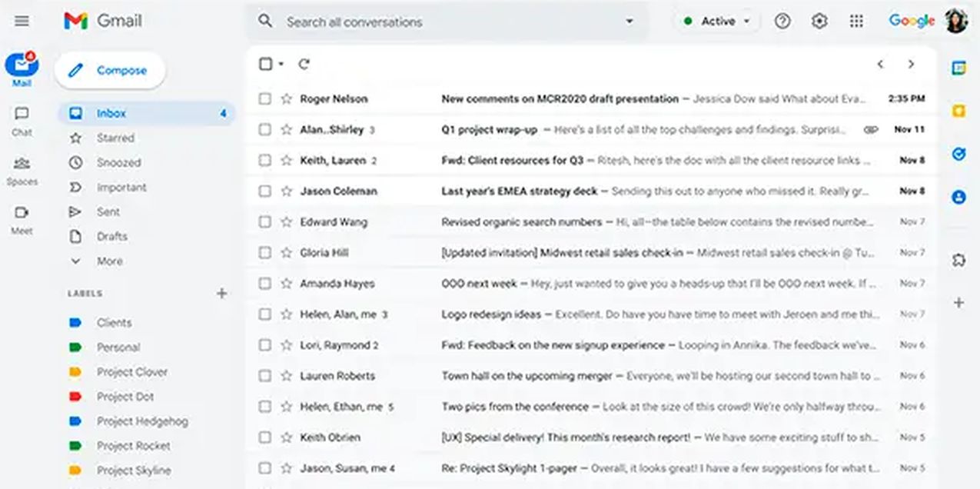Open the main menu hamburger icon
The image size is (980, 489).
point(22,22)
